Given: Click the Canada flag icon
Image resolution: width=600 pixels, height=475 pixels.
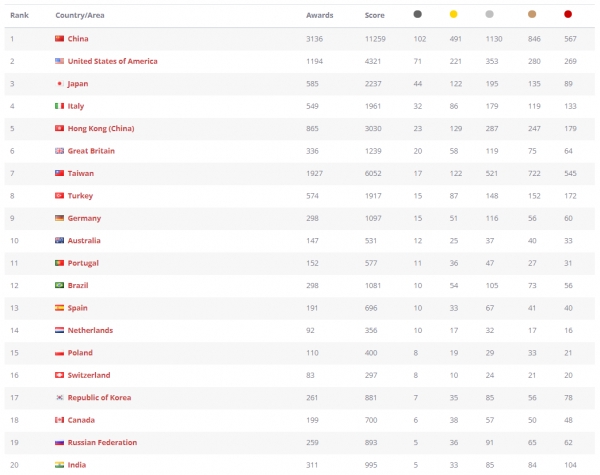Looking at the screenshot, I should 59,420.
